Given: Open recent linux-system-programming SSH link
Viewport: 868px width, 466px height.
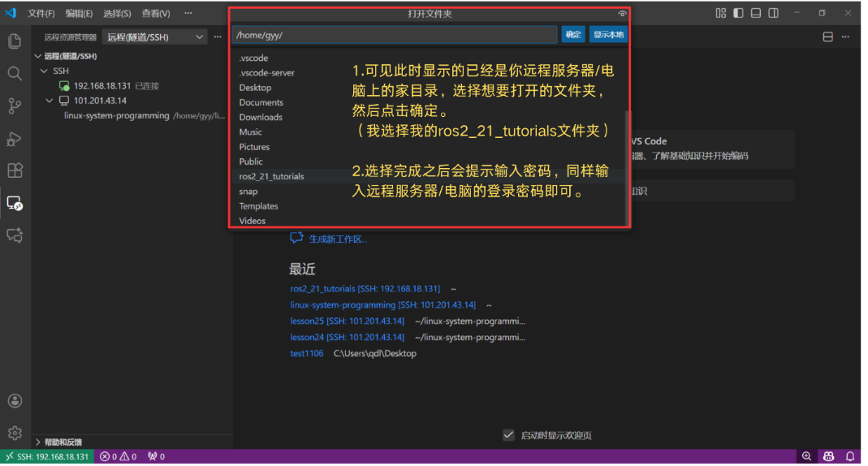Looking at the screenshot, I should [383, 304].
